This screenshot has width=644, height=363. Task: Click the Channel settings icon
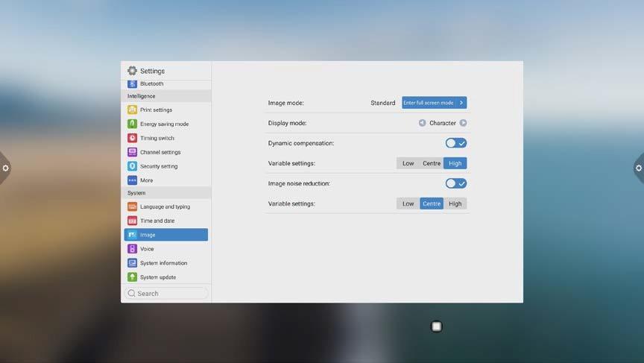coord(132,152)
